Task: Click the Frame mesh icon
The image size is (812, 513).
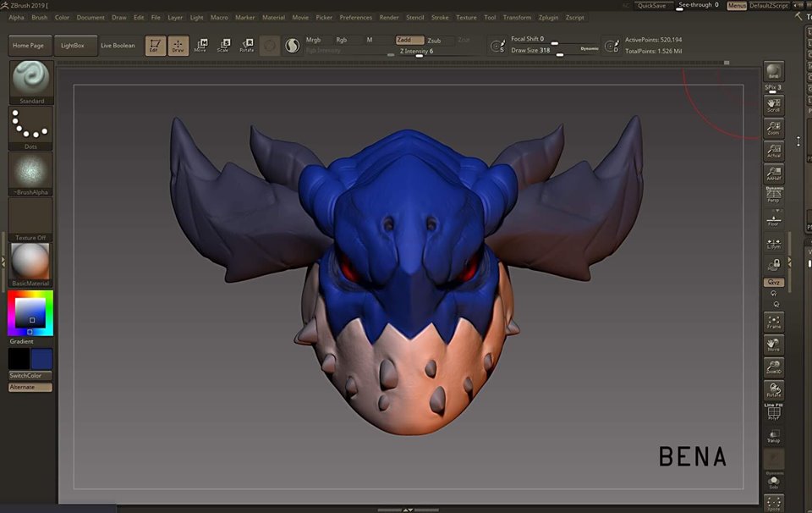Action: (x=773, y=322)
